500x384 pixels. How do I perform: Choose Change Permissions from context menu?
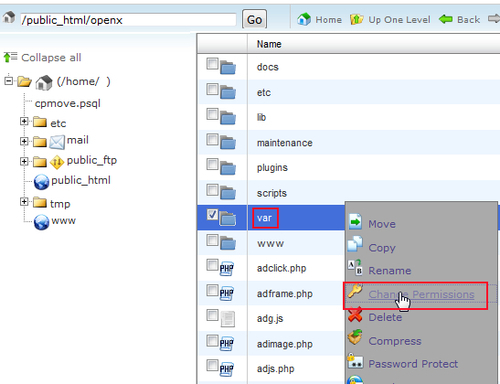pyautogui.click(x=421, y=295)
